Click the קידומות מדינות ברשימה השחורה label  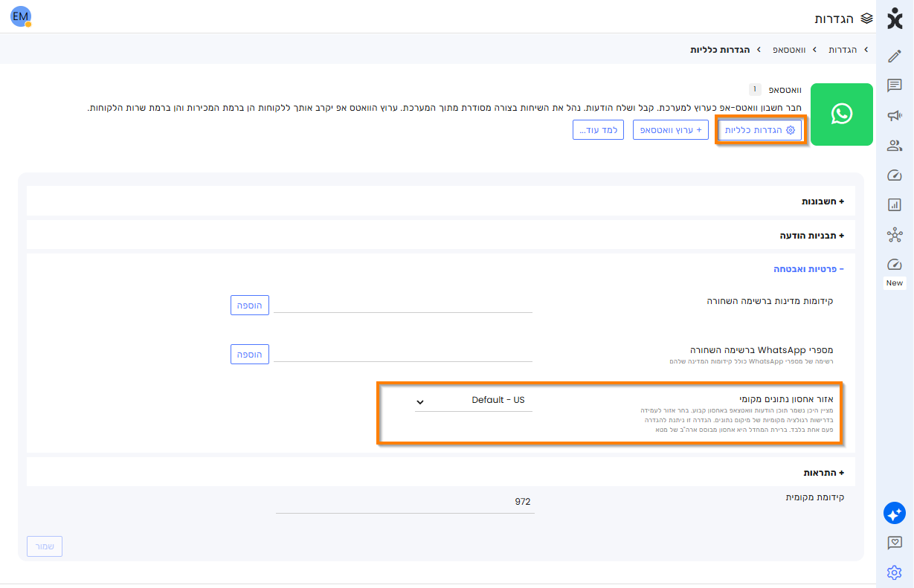click(x=770, y=301)
